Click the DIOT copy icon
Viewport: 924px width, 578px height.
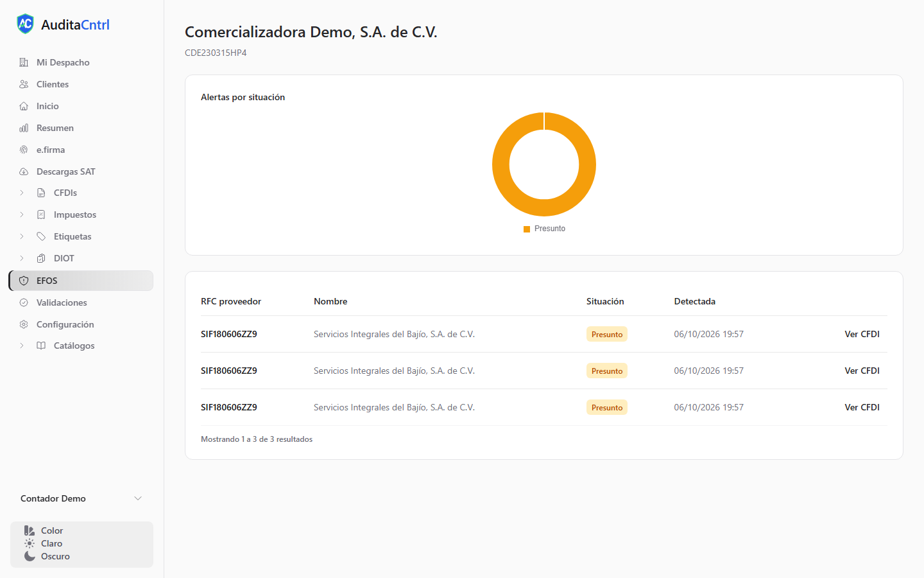point(41,258)
